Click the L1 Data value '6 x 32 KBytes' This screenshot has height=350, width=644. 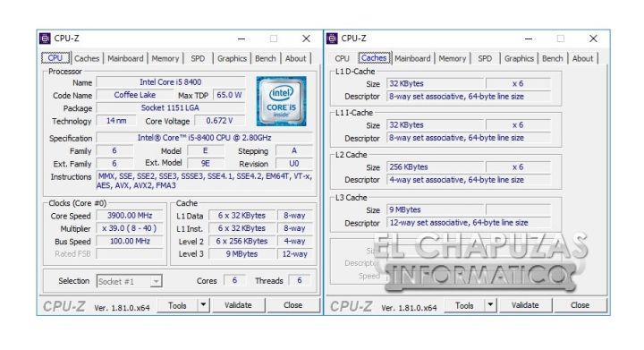[241, 216]
